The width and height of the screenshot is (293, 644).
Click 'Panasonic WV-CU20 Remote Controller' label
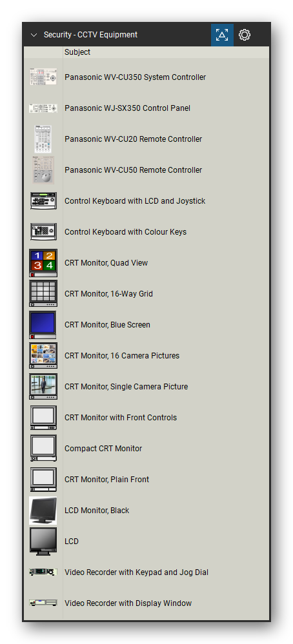(133, 139)
